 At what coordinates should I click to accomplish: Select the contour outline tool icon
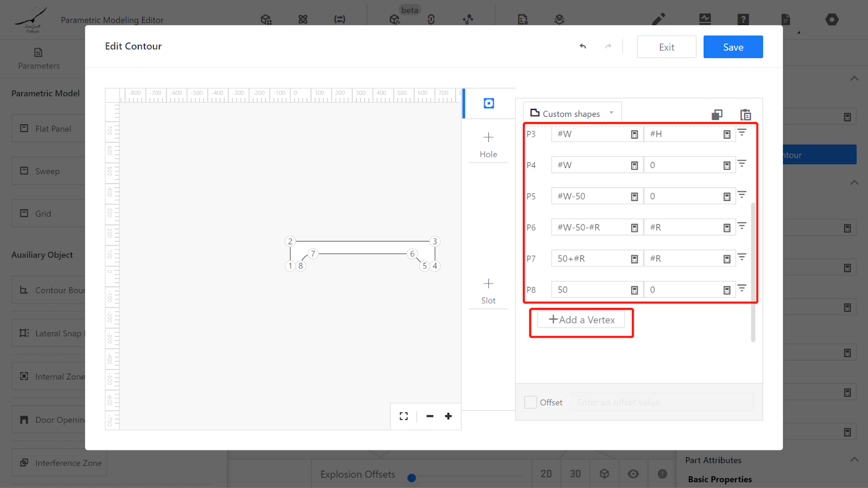[x=489, y=103]
